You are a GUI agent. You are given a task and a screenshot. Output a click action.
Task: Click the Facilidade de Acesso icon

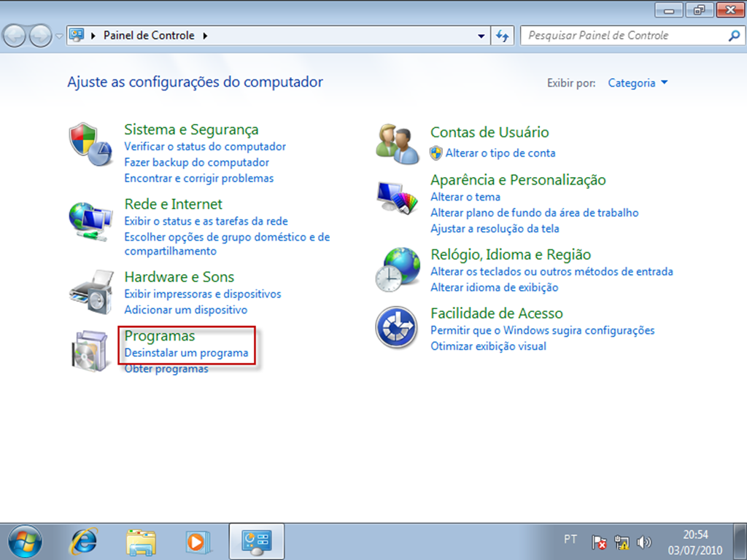click(x=396, y=327)
